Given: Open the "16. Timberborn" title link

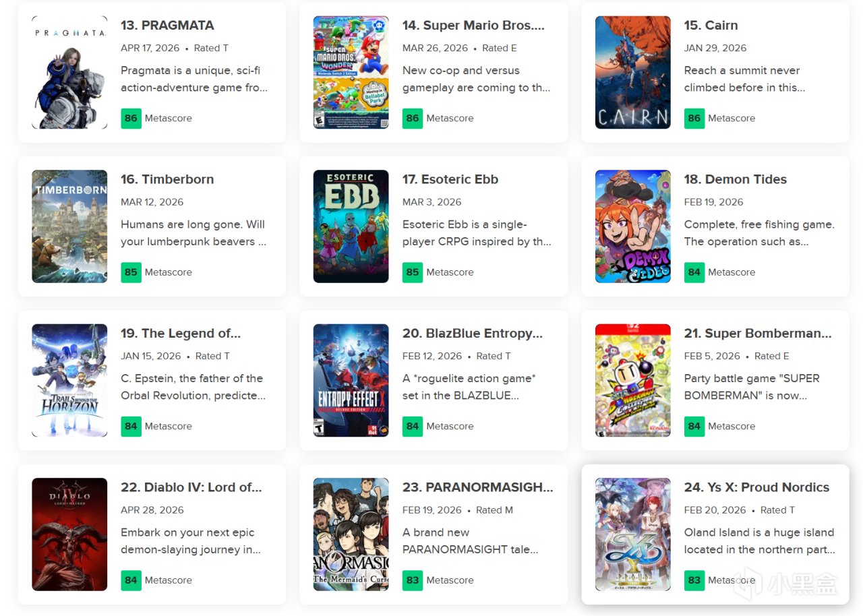Looking at the screenshot, I should pyautogui.click(x=167, y=179).
